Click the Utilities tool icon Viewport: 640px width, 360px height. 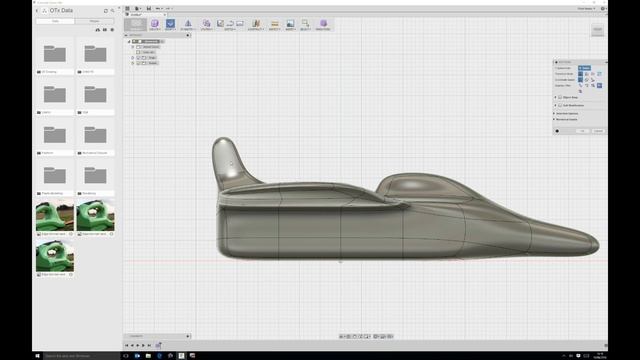(207, 23)
